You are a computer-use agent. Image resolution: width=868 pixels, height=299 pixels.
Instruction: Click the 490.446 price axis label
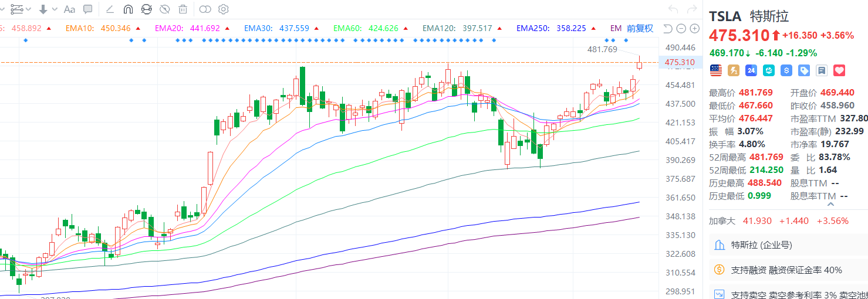[680, 47]
